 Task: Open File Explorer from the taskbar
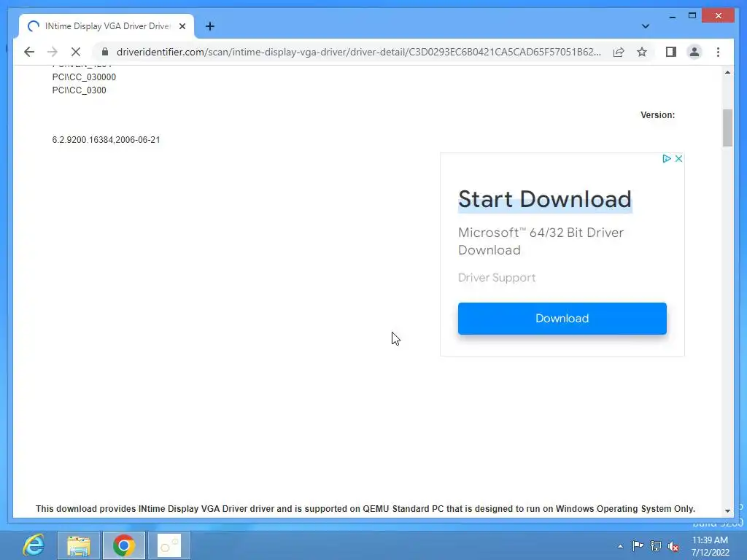79,545
